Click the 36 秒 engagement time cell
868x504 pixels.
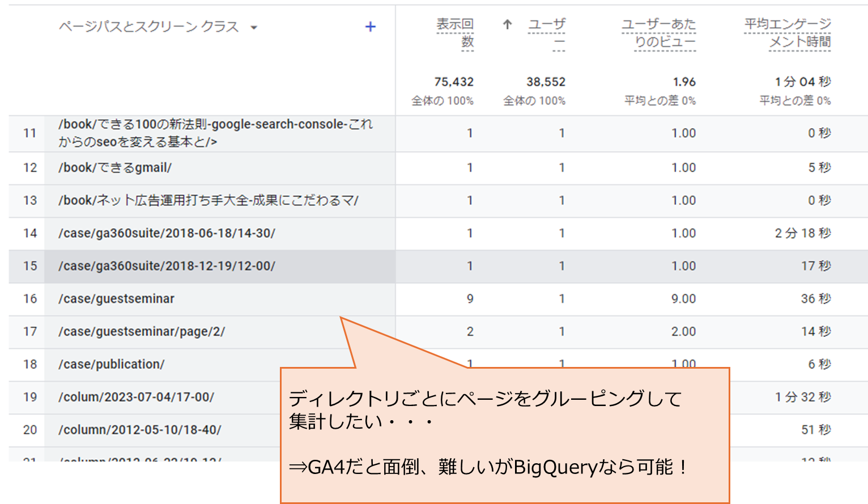click(816, 299)
